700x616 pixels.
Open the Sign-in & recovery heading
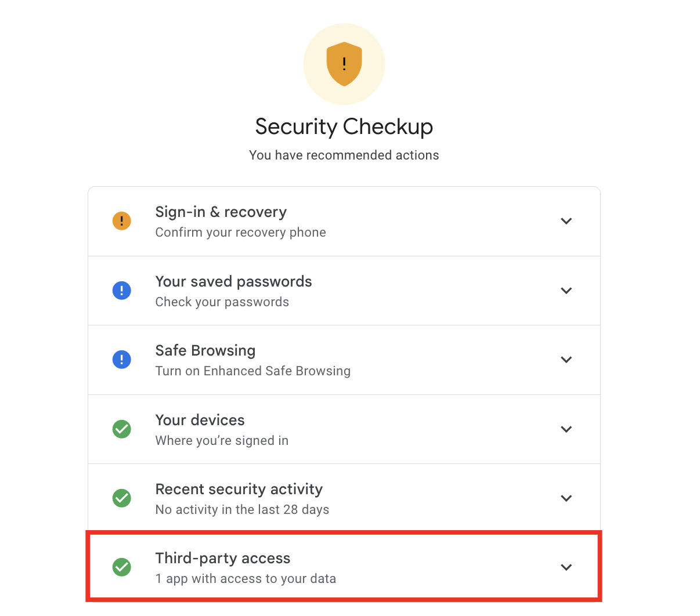[221, 212]
